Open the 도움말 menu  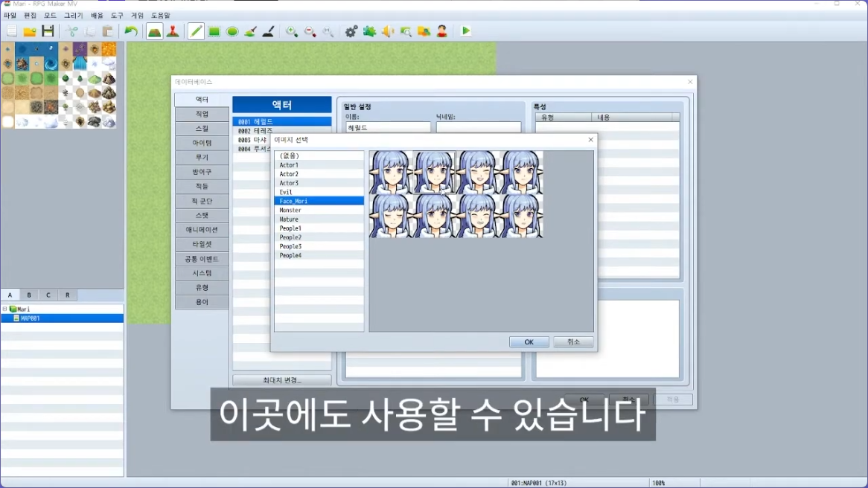tap(161, 16)
